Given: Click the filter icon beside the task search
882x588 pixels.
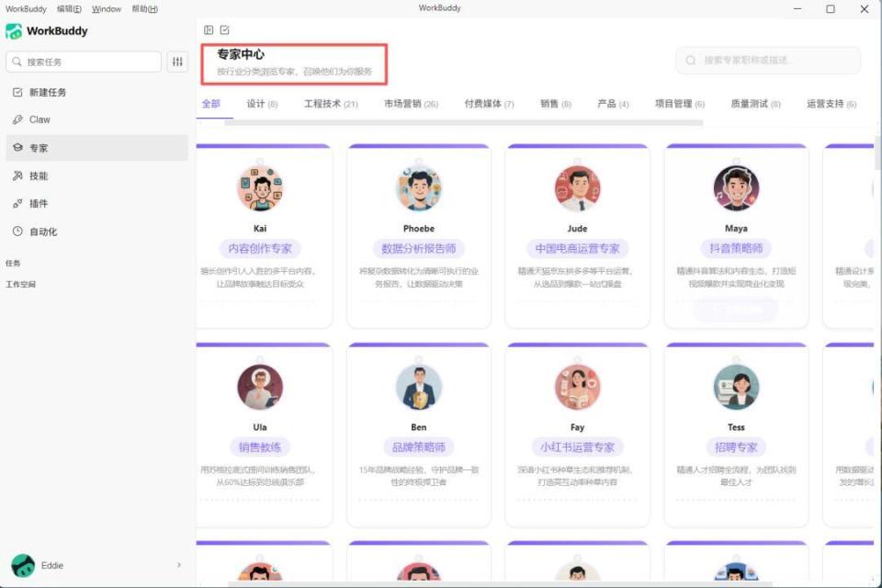Looking at the screenshot, I should coord(177,62).
